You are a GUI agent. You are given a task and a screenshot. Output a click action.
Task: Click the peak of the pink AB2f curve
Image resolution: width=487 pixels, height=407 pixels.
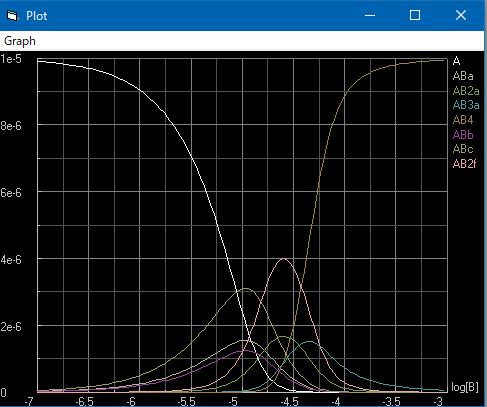pyautogui.click(x=283, y=259)
